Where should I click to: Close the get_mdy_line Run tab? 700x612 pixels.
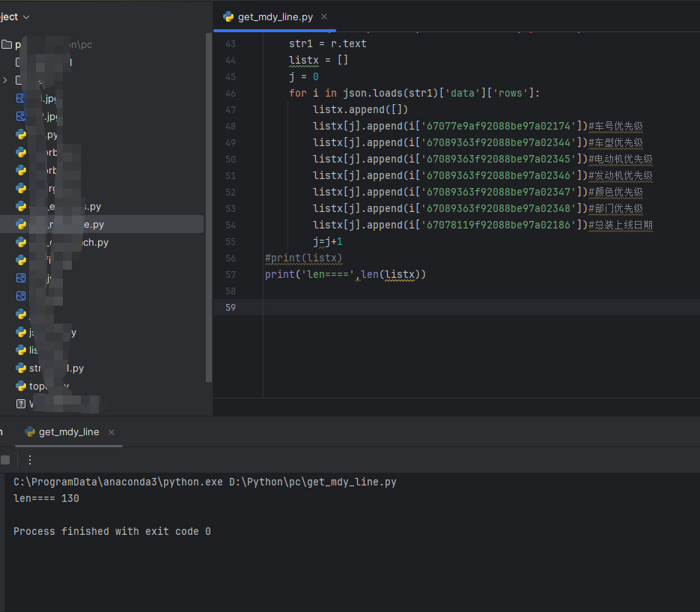tap(112, 432)
